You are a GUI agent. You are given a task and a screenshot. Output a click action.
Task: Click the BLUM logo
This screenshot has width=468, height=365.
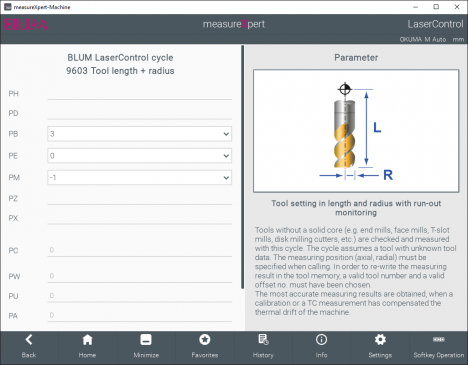coord(26,25)
